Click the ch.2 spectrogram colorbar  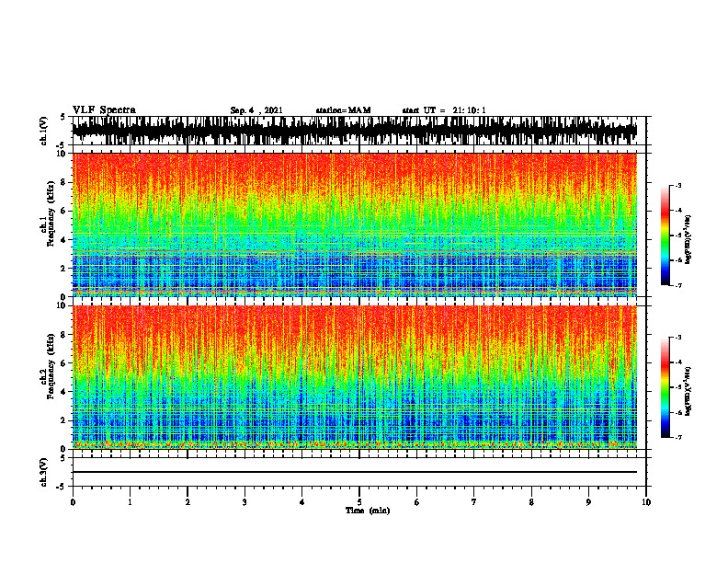665,387
